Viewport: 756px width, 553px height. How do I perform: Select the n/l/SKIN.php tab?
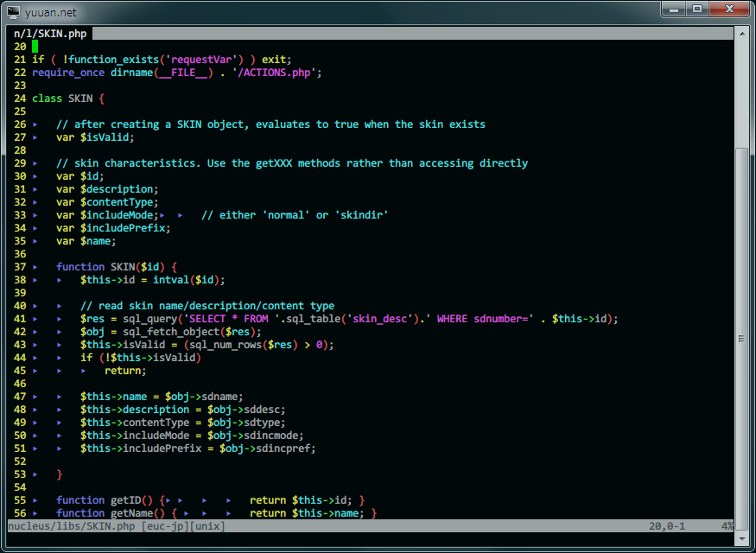coord(50,34)
